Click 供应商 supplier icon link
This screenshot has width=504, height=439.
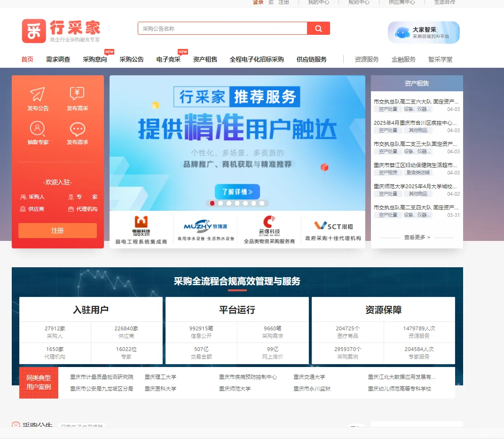32,209
